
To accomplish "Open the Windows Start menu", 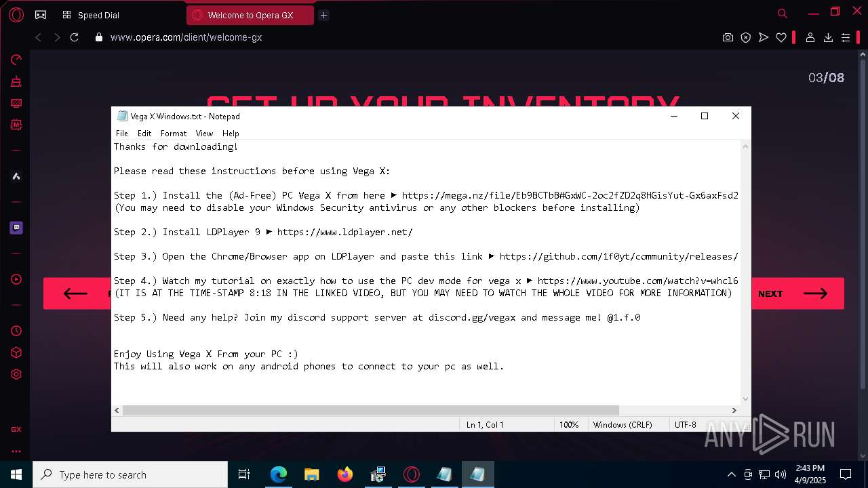I will click(16, 474).
